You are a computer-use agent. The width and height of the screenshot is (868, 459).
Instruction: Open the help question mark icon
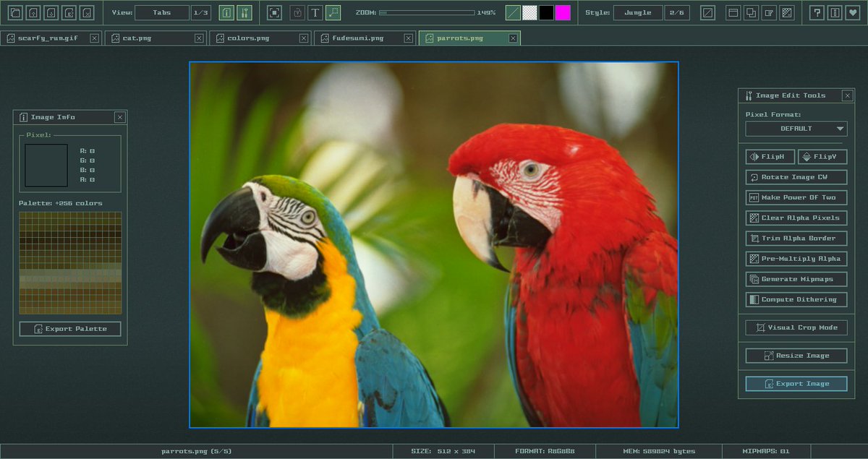coord(817,12)
